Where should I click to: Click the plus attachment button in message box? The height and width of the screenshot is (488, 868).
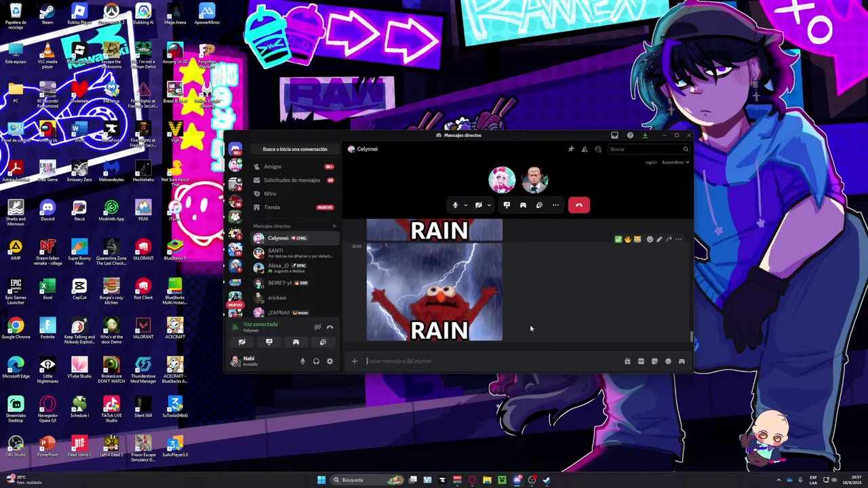tap(354, 361)
